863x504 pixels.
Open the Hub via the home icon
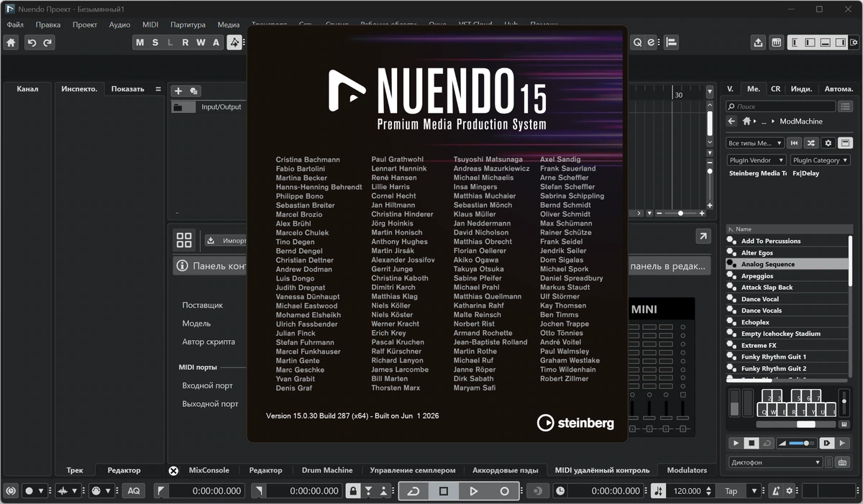tap(11, 42)
